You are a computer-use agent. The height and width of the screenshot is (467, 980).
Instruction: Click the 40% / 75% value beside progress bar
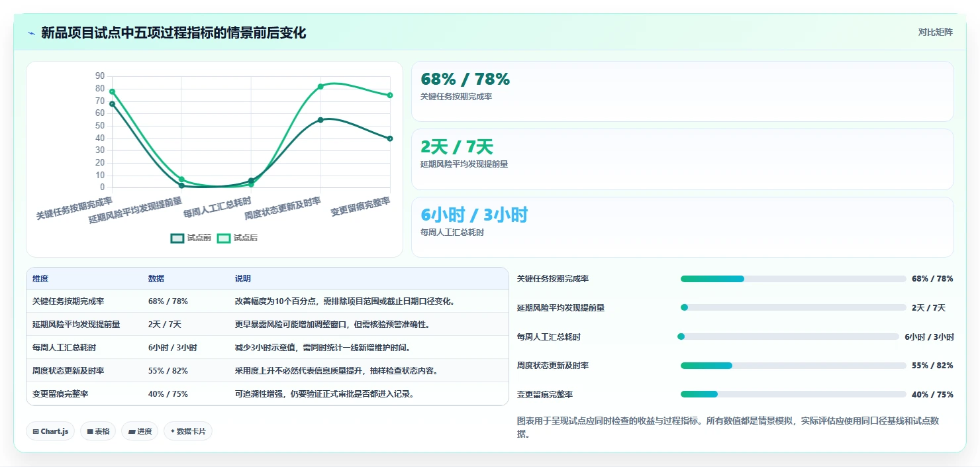tap(932, 394)
